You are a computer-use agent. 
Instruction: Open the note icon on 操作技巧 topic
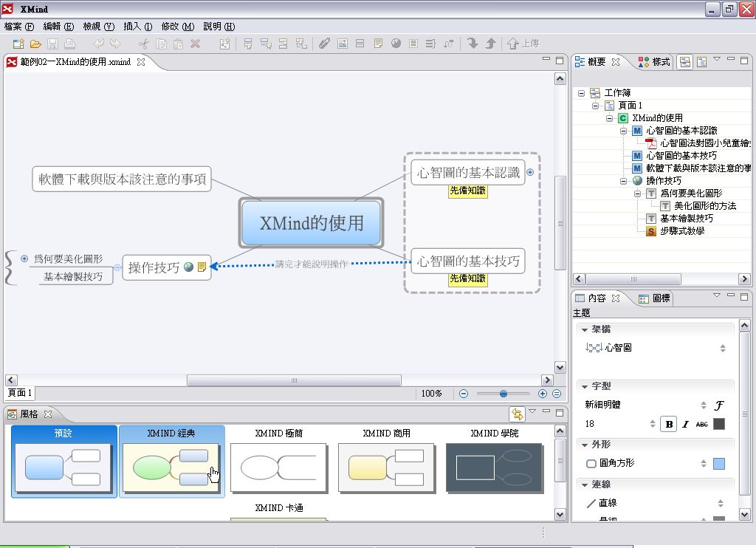[x=202, y=267]
